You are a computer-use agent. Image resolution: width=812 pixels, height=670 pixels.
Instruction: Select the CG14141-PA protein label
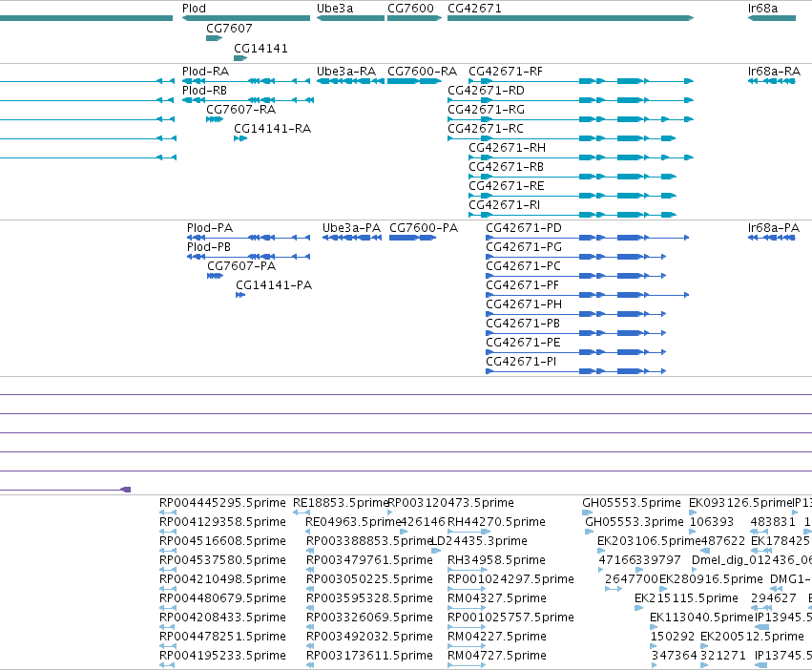click(x=274, y=285)
